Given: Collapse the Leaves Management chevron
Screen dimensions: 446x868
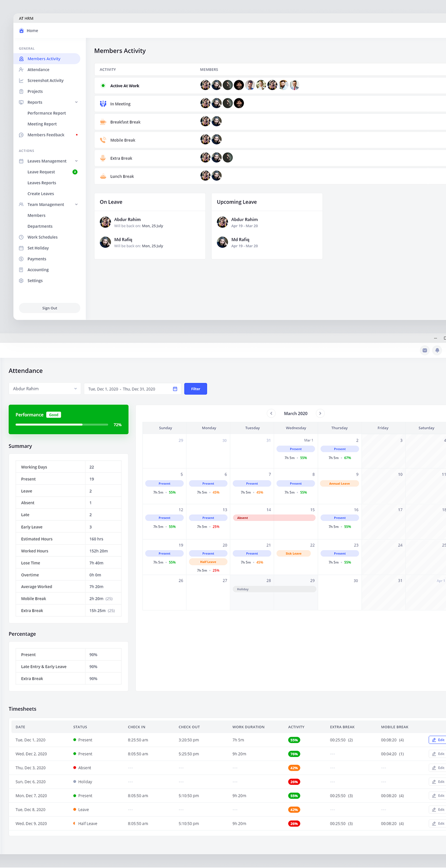Looking at the screenshot, I should point(76,161).
